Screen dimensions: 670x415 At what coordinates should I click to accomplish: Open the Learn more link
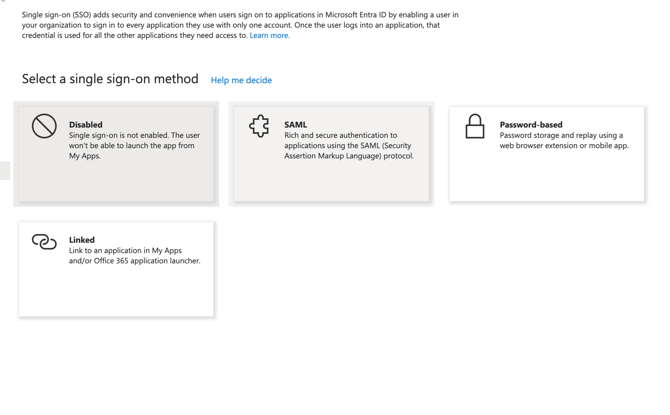tap(269, 35)
